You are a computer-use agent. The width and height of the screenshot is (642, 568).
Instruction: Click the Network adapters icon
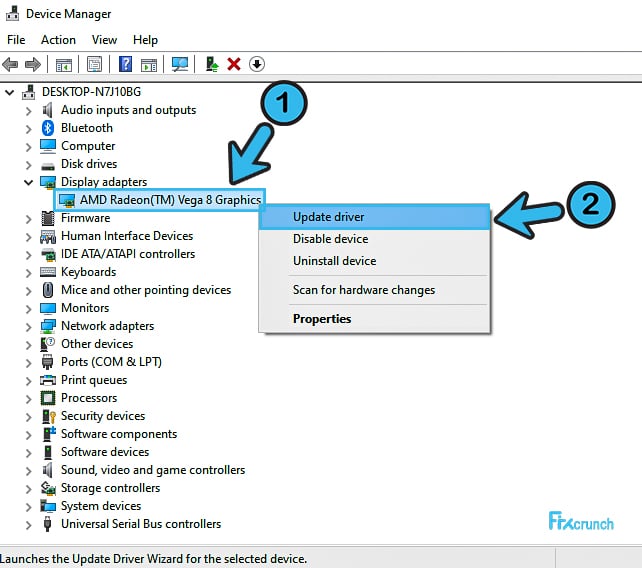[x=48, y=326]
